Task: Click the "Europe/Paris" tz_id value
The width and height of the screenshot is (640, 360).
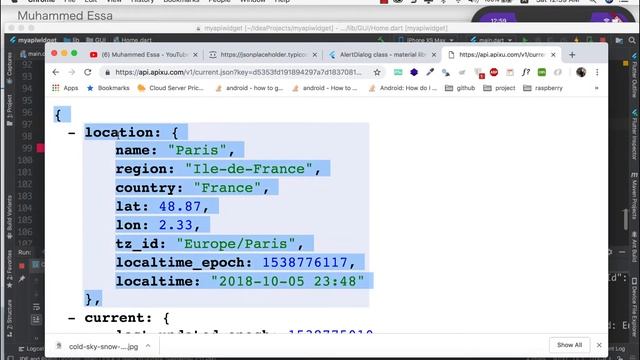Action: (x=236, y=244)
